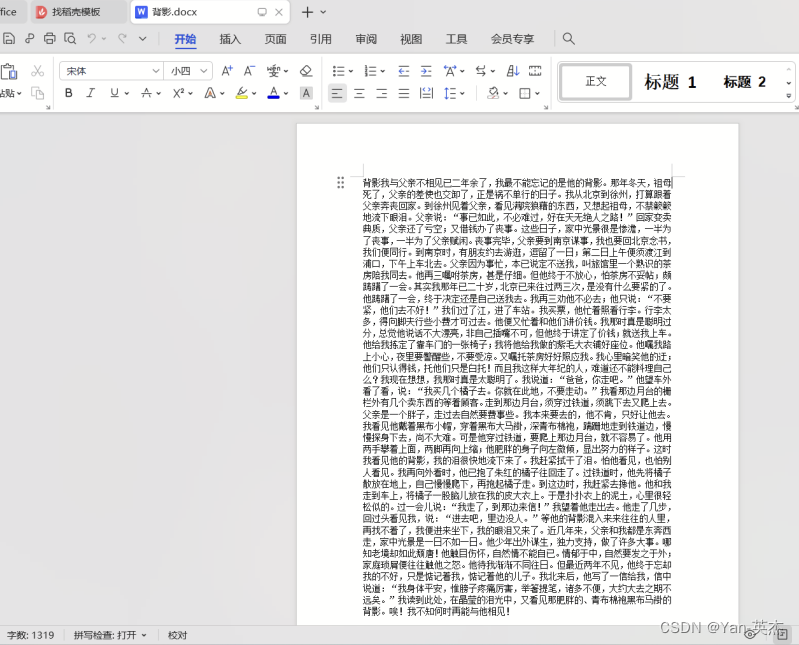Apply 标题 2 style

[x=744, y=82]
